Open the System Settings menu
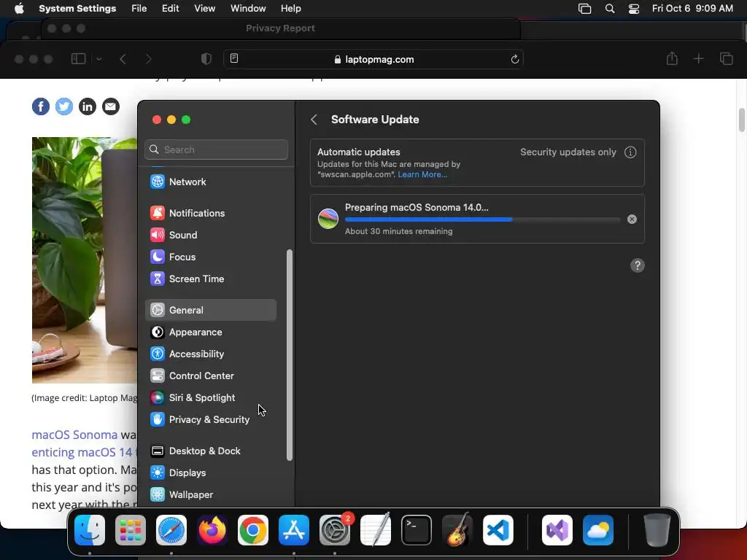747x560 pixels. coord(77,9)
